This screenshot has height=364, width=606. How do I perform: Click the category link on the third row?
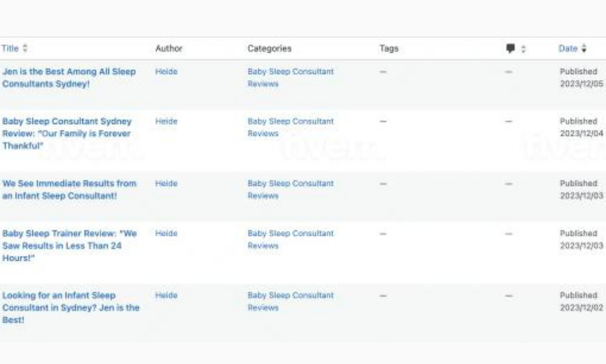[290, 189]
